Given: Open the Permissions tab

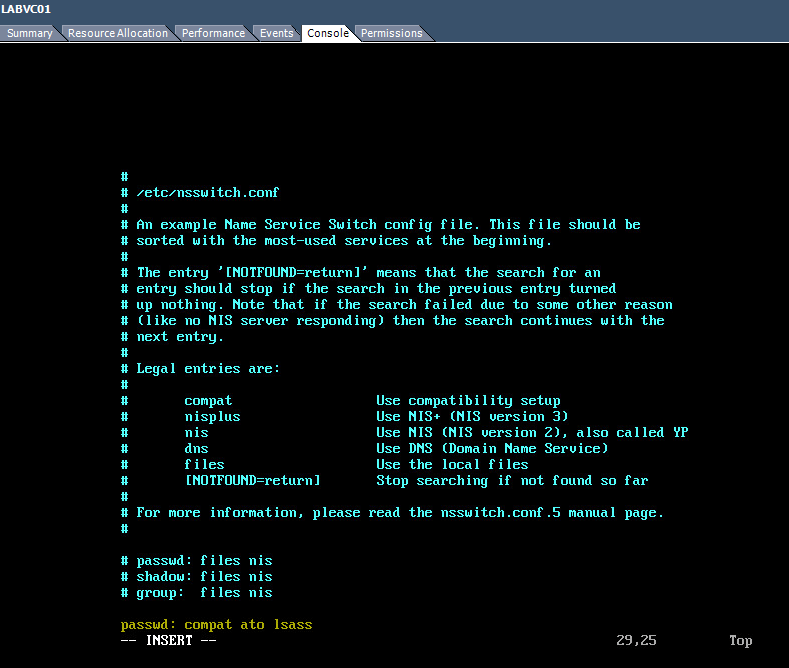Looking at the screenshot, I should point(391,33).
